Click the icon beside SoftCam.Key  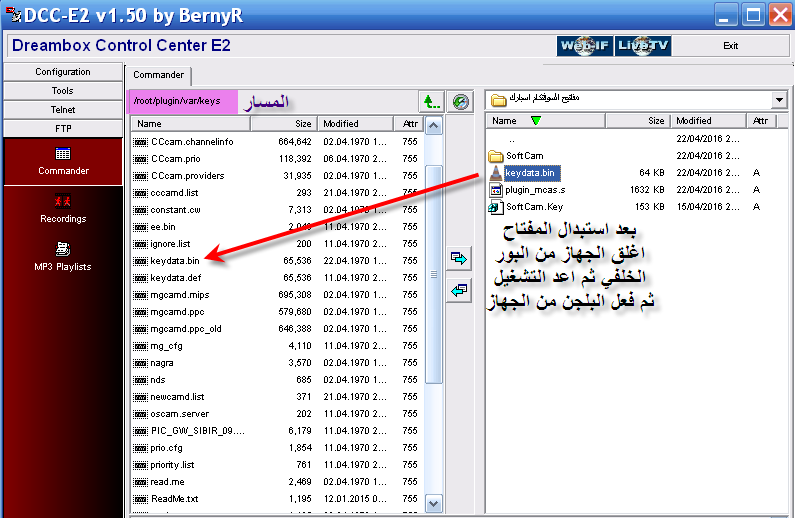495,207
